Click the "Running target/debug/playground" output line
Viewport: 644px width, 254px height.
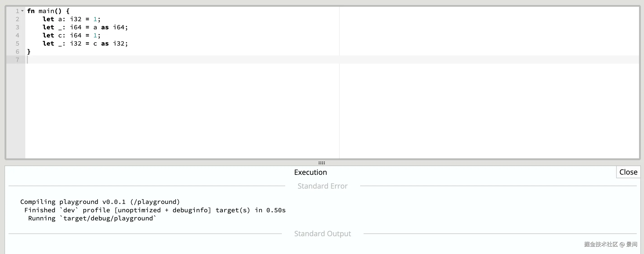click(92, 218)
